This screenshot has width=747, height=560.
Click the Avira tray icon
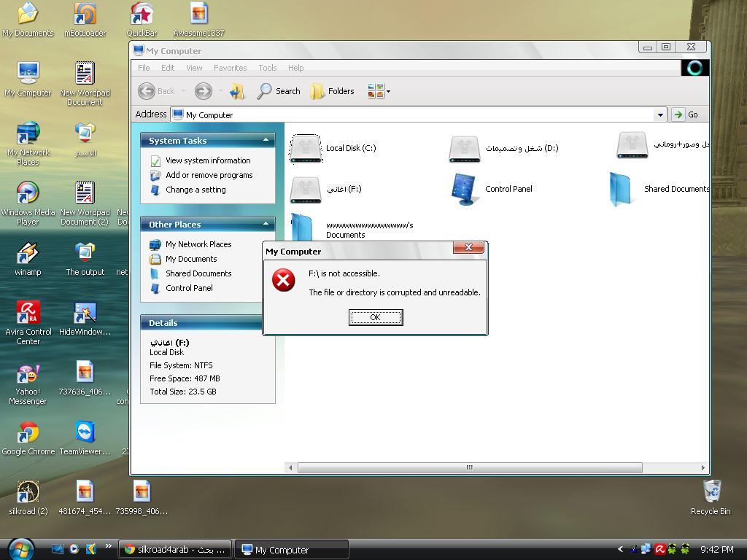[659, 549]
